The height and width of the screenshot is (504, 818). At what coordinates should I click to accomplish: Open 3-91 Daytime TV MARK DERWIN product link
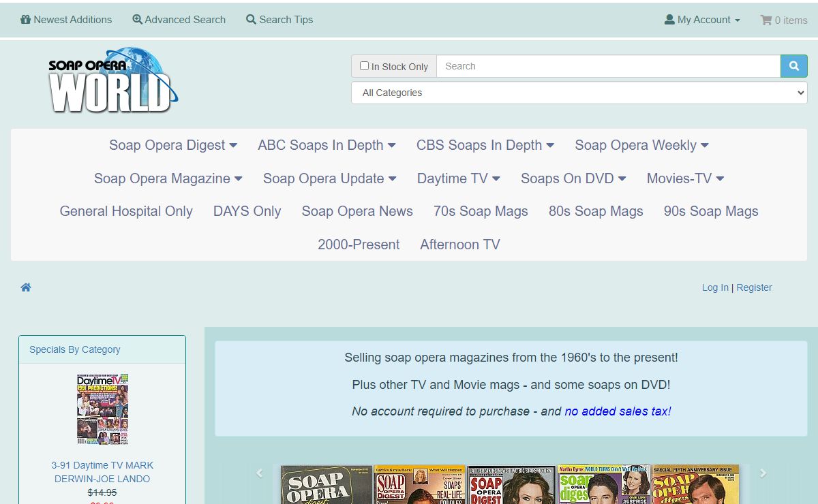click(102, 472)
